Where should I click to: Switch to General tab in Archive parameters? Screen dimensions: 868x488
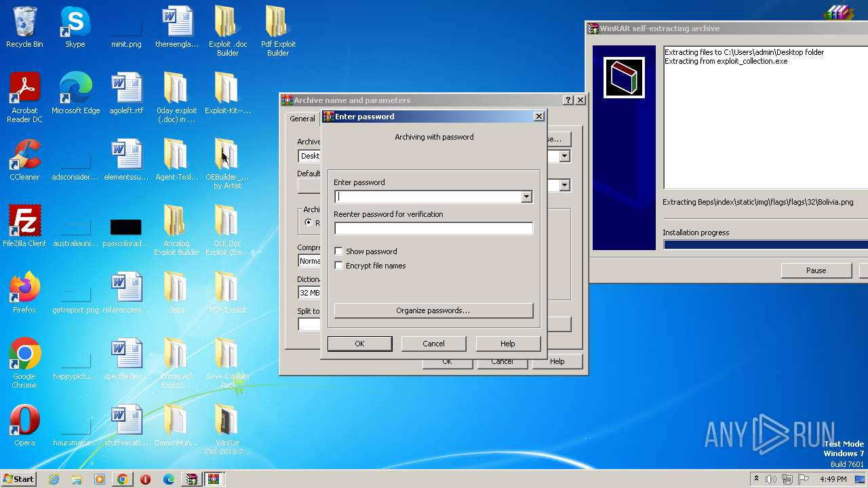pos(302,119)
